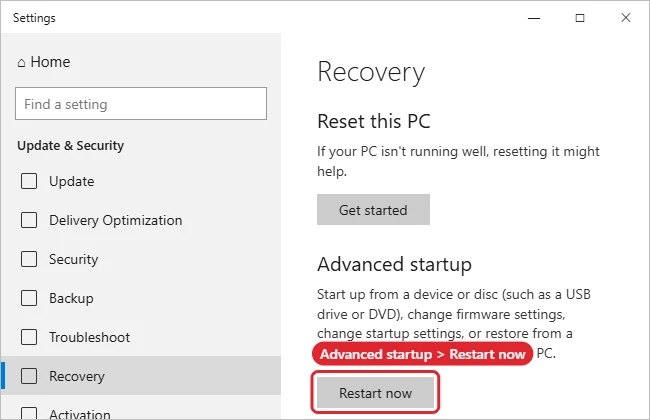
Task: Click the icon beside Recovery
Action: tap(29, 376)
